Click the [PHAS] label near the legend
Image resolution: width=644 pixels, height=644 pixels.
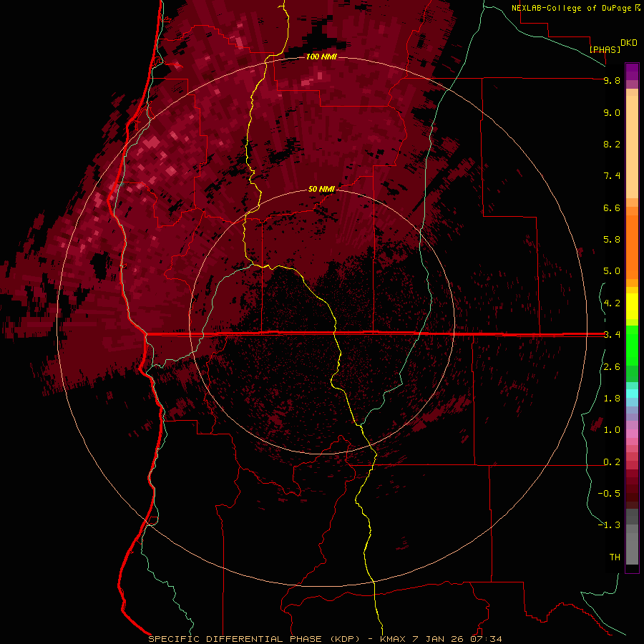[605, 49]
